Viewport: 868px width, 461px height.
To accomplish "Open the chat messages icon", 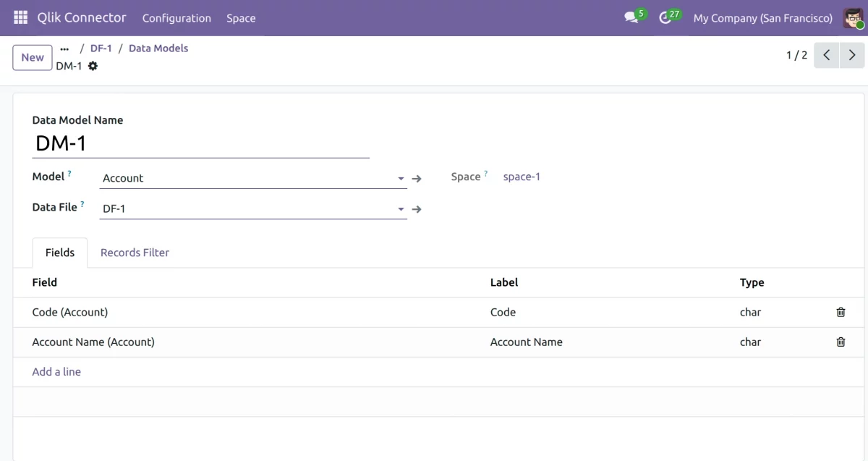I will point(631,18).
